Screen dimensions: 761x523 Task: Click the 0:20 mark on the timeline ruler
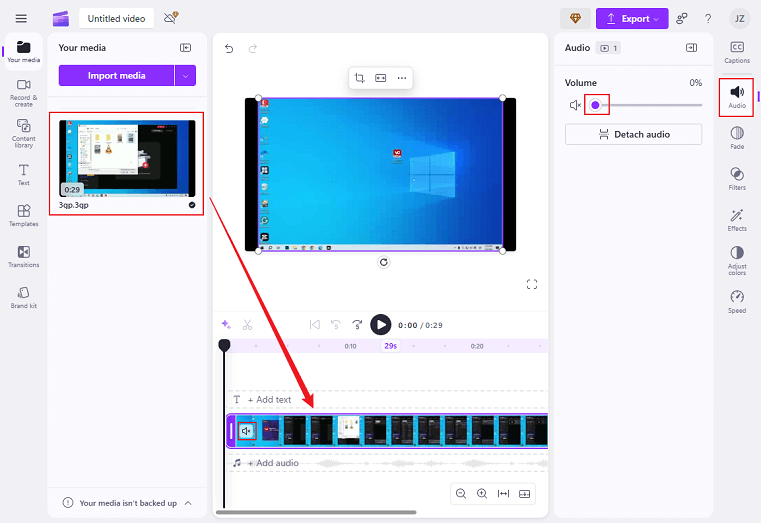click(x=477, y=346)
